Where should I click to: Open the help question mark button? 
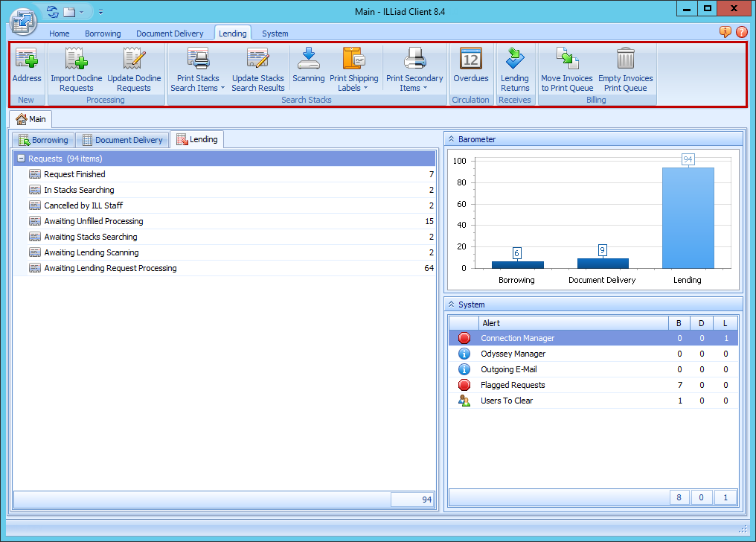point(741,32)
